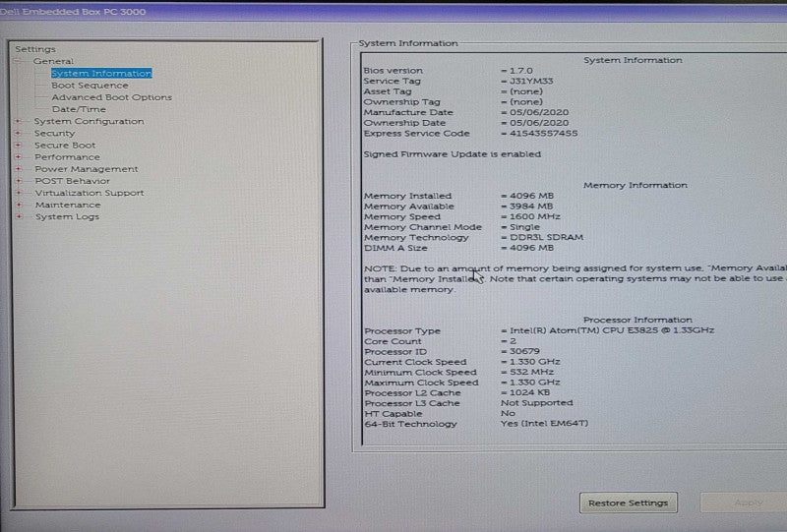This screenshot has width=787, height=532.
Task: Select the System Configuration category
Action: 89,122
